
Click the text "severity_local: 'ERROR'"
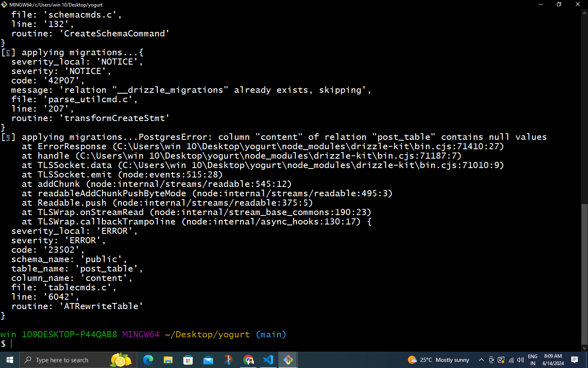[x=74, y=231]
